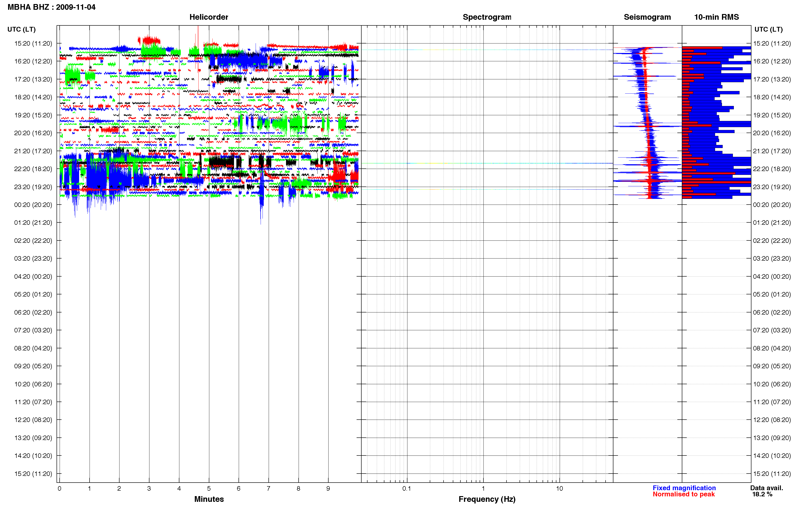Click left time label '11:20 (07:20)'
The width and height of the screenshot is (812, 508).
pos(33,402)
